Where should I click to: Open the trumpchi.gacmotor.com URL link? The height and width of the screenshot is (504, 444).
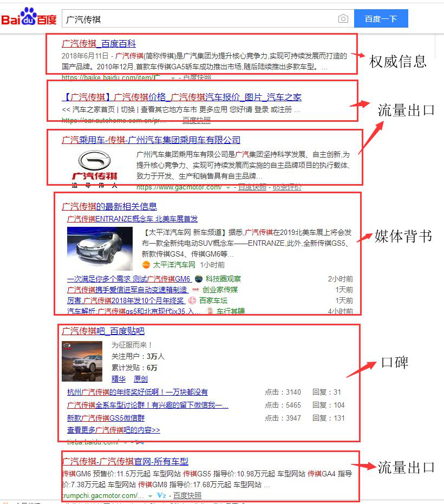coord(103,495)
